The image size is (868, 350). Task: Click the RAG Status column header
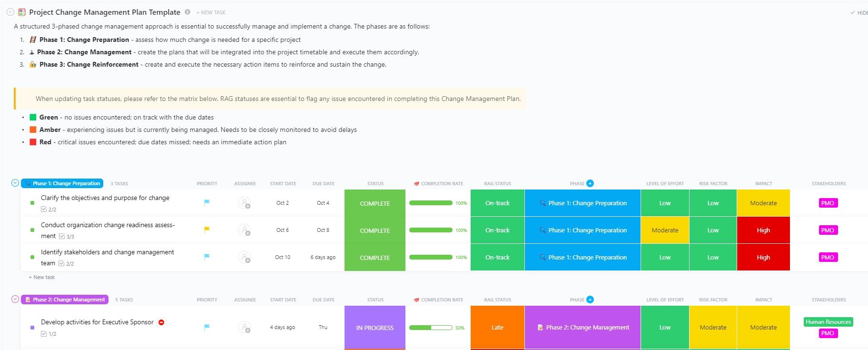[x=497, y=183]
